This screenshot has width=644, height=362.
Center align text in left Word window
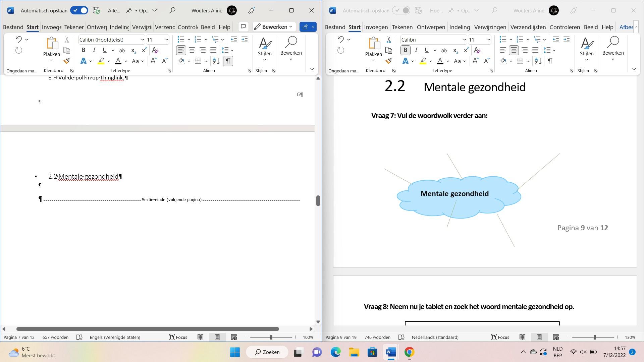point(192,50)
